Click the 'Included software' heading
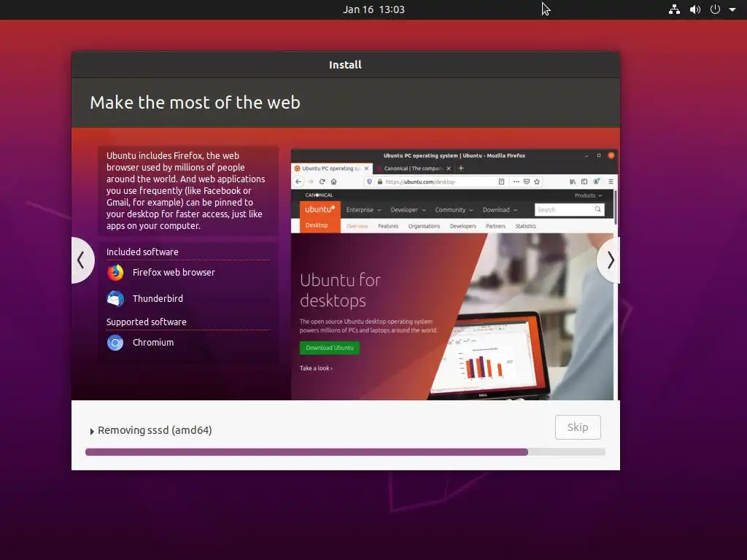747x560 pixels. [x=142, y=252]
